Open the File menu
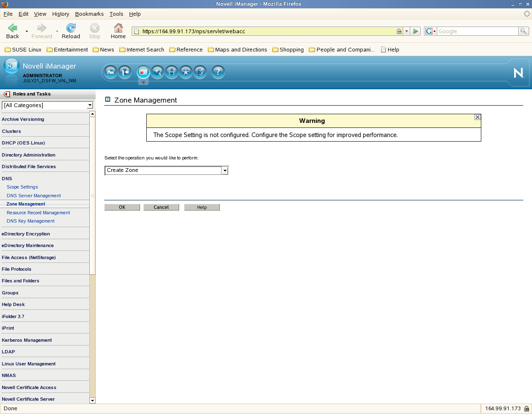 8,14
